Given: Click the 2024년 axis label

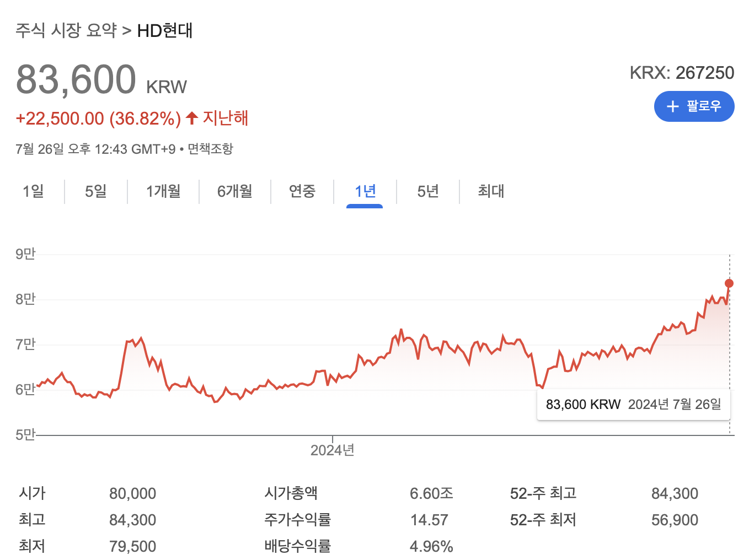Looking at the screenshot, I should click(x=333, y=450).
